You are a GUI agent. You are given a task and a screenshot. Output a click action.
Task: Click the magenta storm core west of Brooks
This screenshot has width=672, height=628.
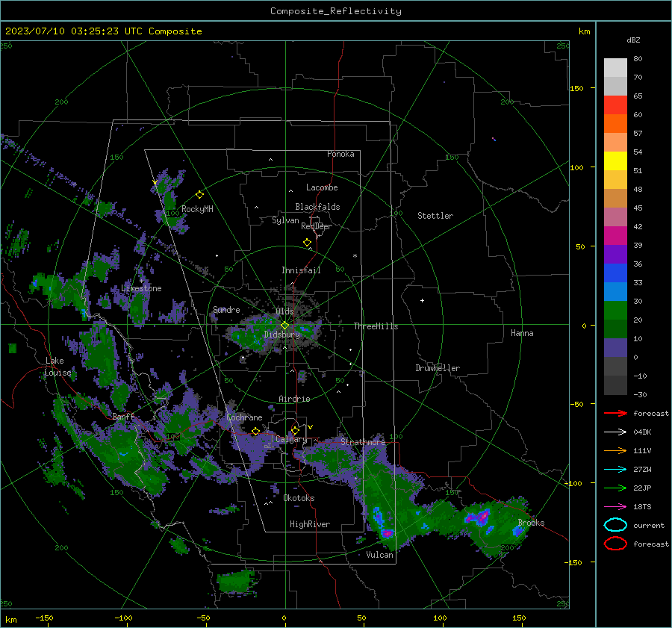pos(483,516)
